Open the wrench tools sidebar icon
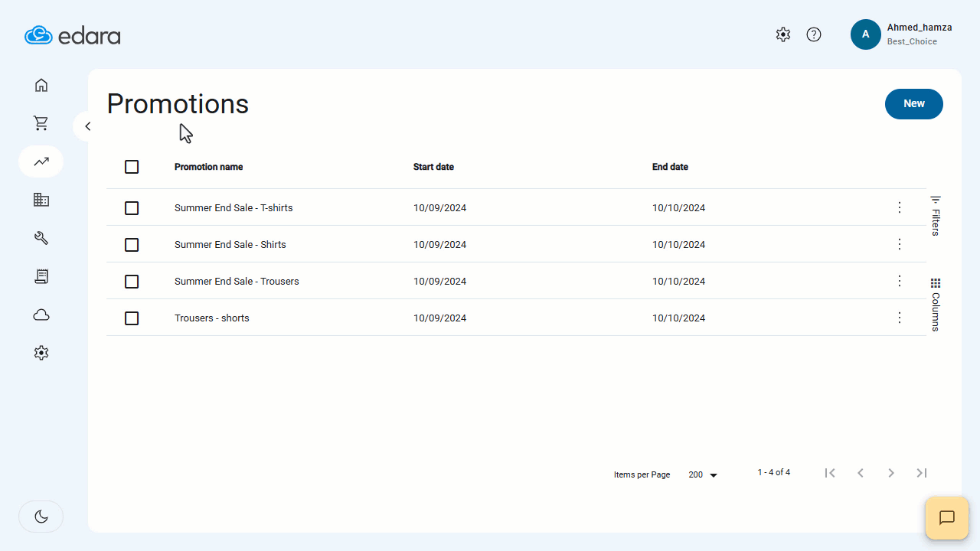Image resolution: width=980 pixels, height=551 pixels. pos(41,238)
